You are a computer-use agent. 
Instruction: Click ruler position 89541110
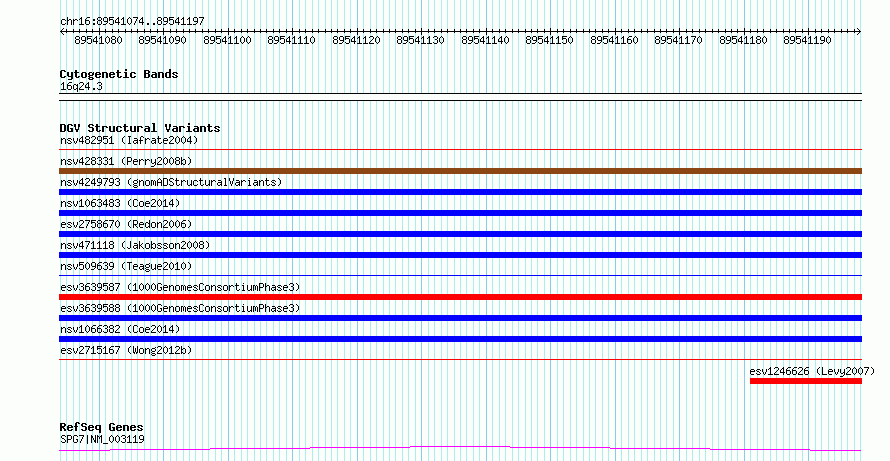tap(291, 40)
